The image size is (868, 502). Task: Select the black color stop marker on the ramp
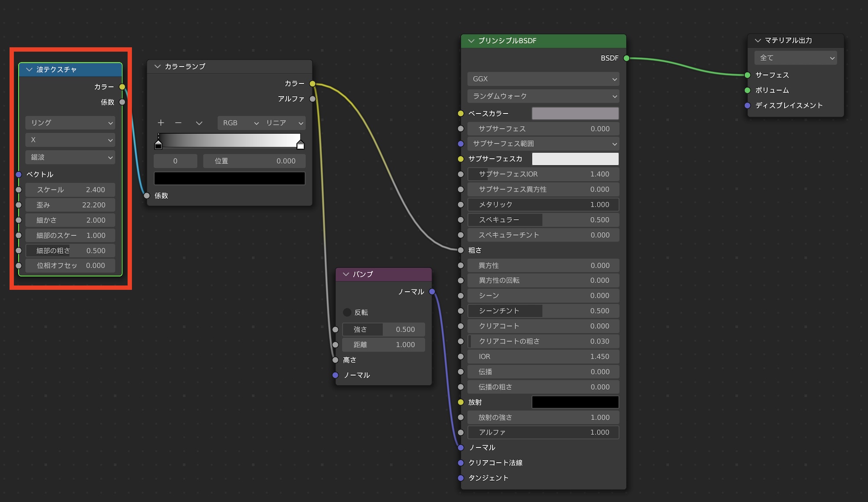click(158, 145)
